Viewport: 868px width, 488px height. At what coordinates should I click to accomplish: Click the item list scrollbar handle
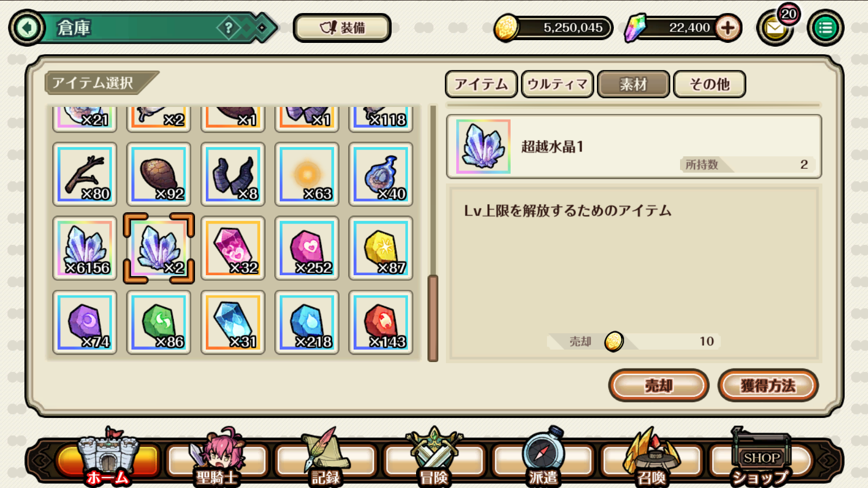click(x=433, y=318)
